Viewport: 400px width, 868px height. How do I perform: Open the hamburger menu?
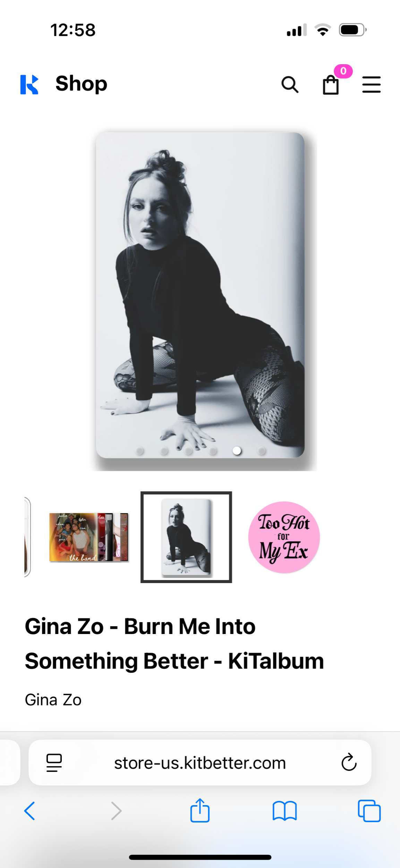371,84
